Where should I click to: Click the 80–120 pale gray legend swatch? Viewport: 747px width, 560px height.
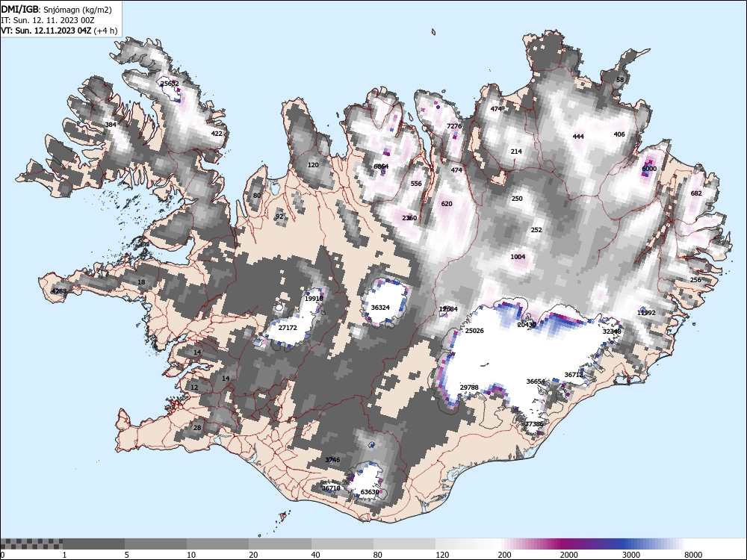tap(404, 544)
